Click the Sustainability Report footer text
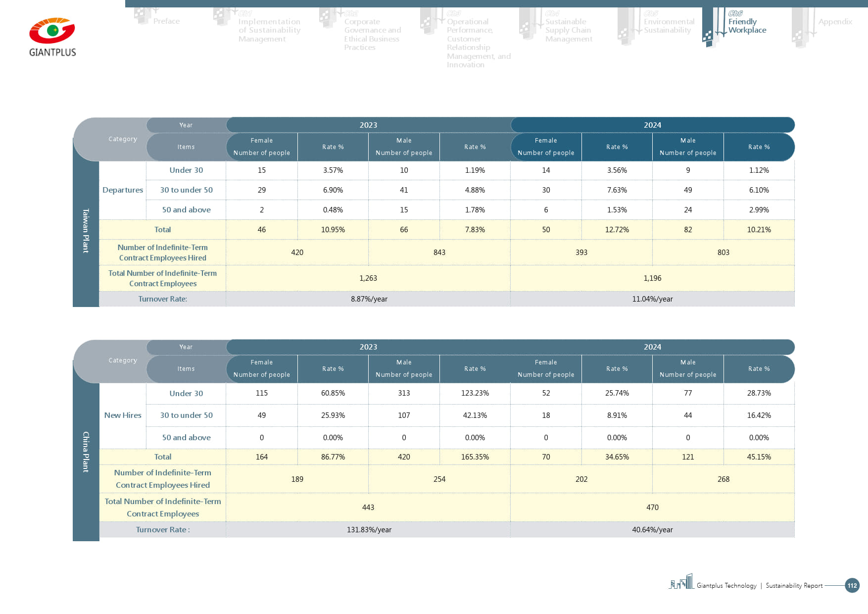Screen dimensions: 868x614 794,586
